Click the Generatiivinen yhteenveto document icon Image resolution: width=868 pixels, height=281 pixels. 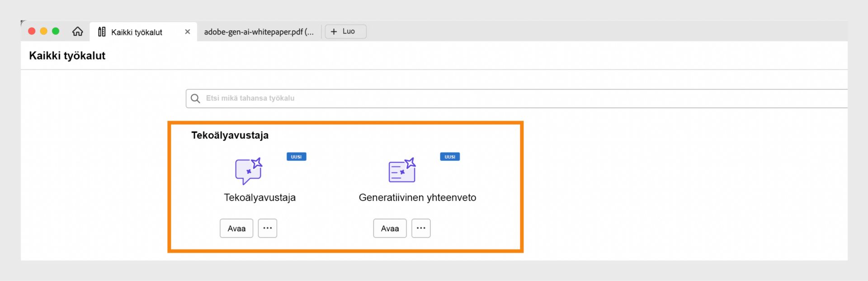tap(402, 171)
